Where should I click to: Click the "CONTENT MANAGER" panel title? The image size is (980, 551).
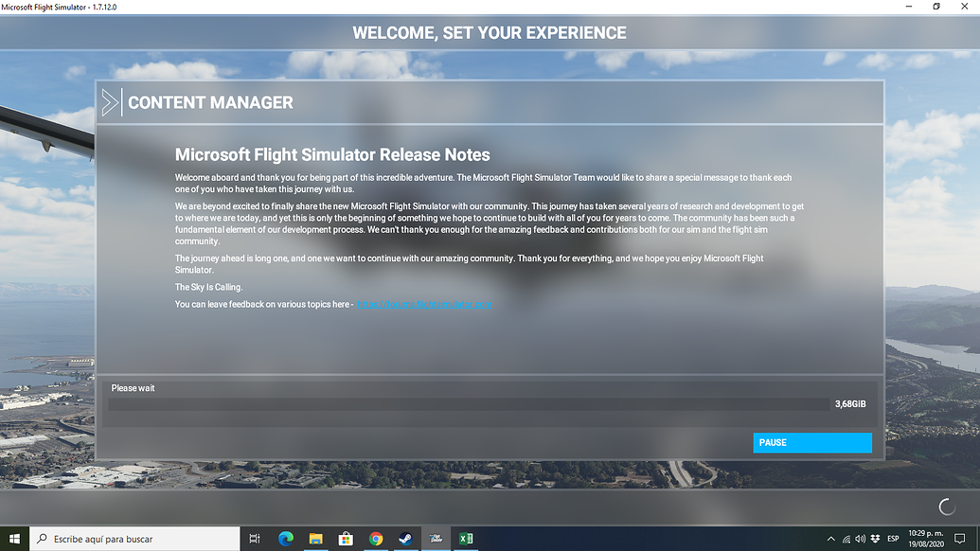[x=210, y=102]
